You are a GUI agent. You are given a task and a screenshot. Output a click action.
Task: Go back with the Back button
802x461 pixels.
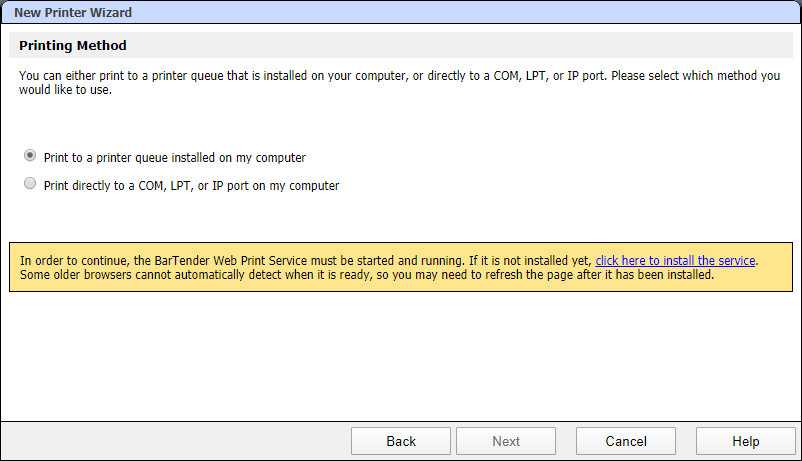point(400,441)
